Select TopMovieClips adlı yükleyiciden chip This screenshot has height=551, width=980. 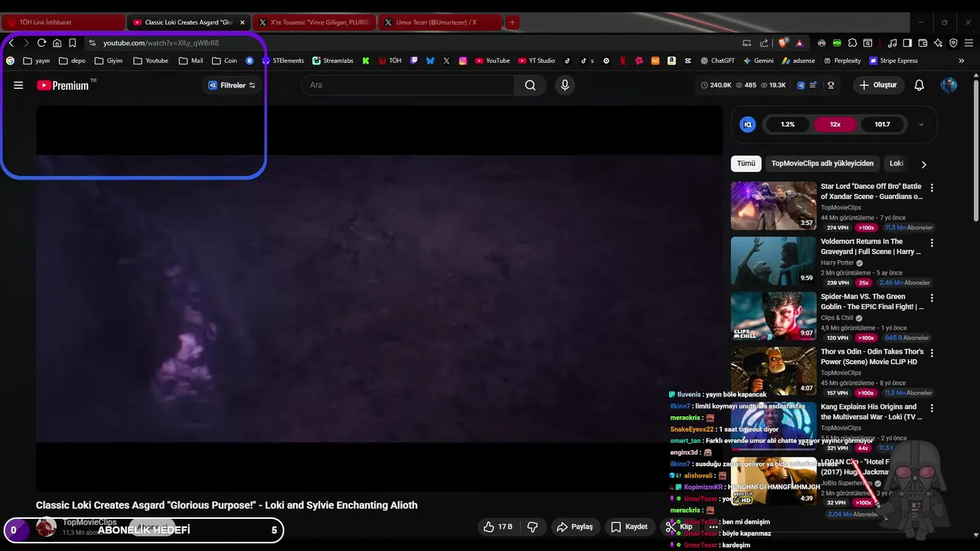(822, 163)
